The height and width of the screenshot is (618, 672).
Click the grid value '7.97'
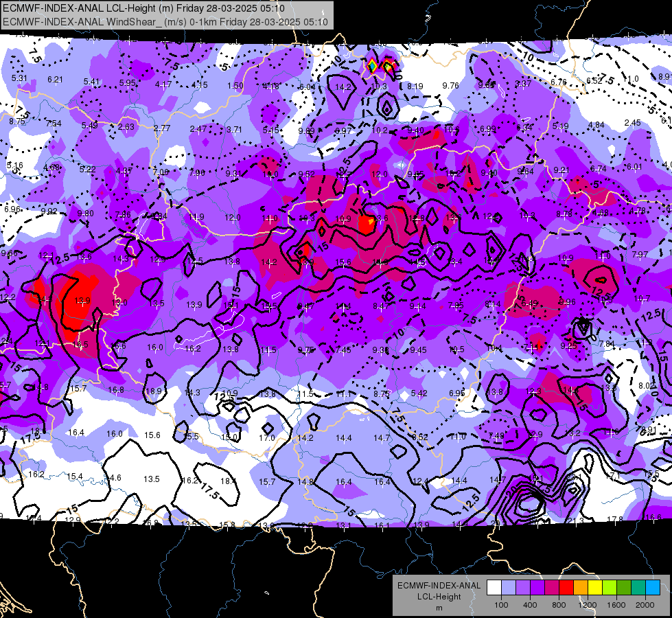tap(640, 254)
